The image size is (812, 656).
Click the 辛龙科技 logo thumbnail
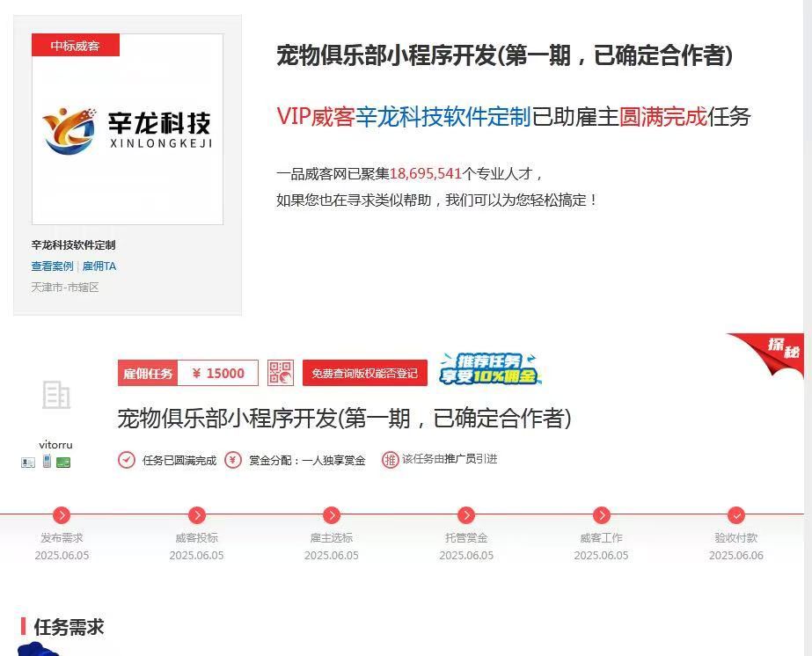[128, 127]
